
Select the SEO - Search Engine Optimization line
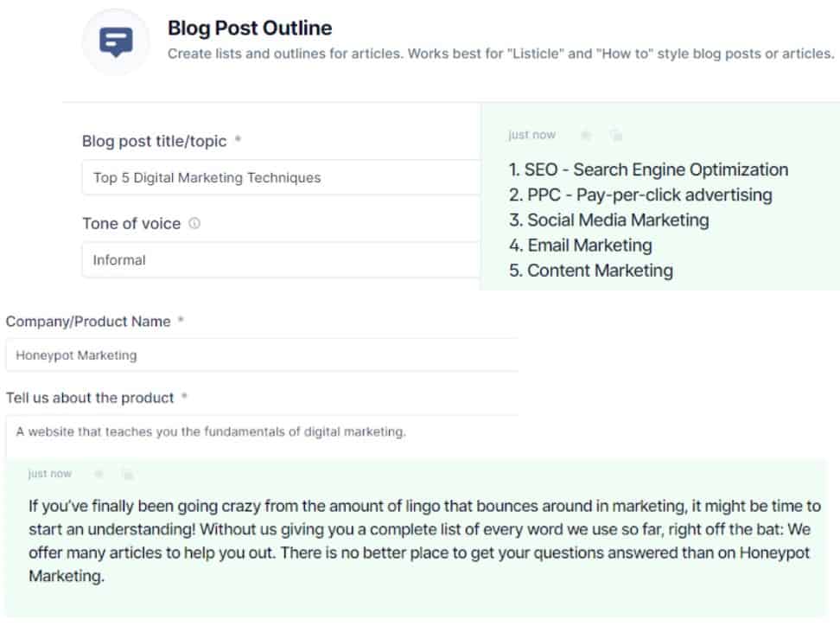pyautogui.click(x=648, y=169)
